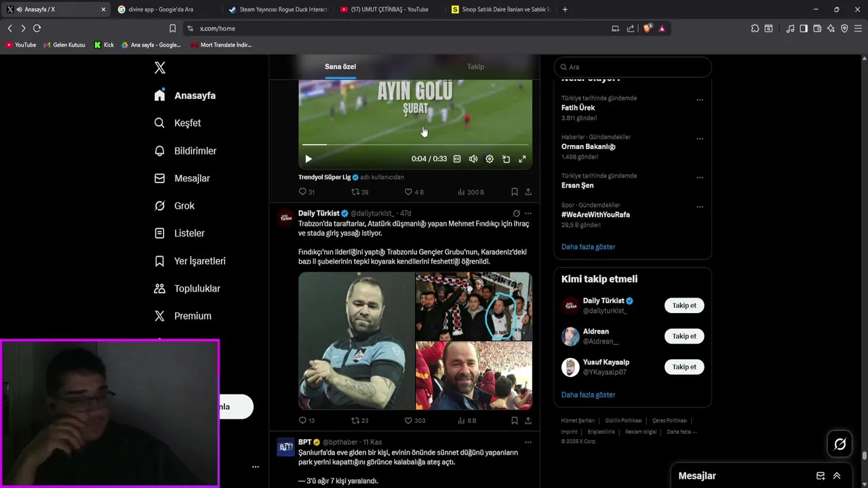Follow Aldrean with Takip et

coord(684,336)
